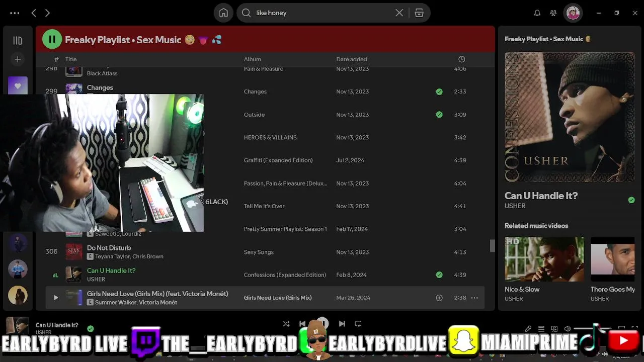The width and height of the screenshot is (644, 362).
Task: Select the Changes track title
Action: 100,87
